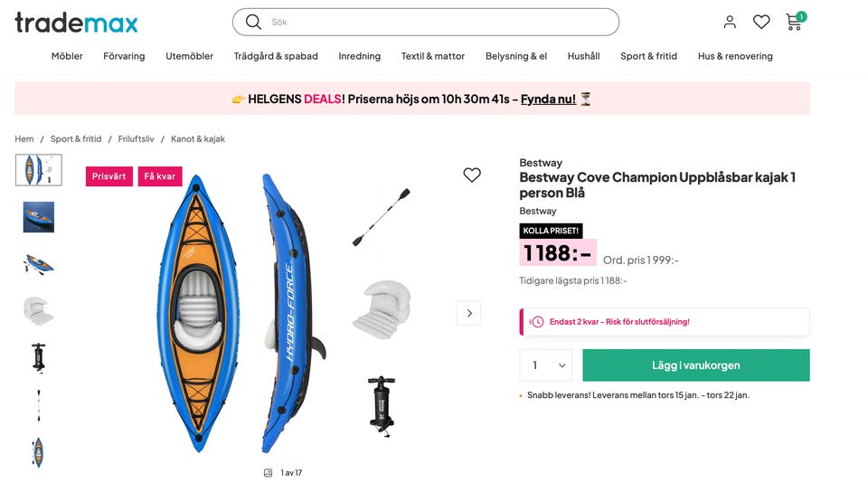The height and width of the screenshot is (502, 868).
Task: Open Trädgård & spabad menu
Action: 276,56
